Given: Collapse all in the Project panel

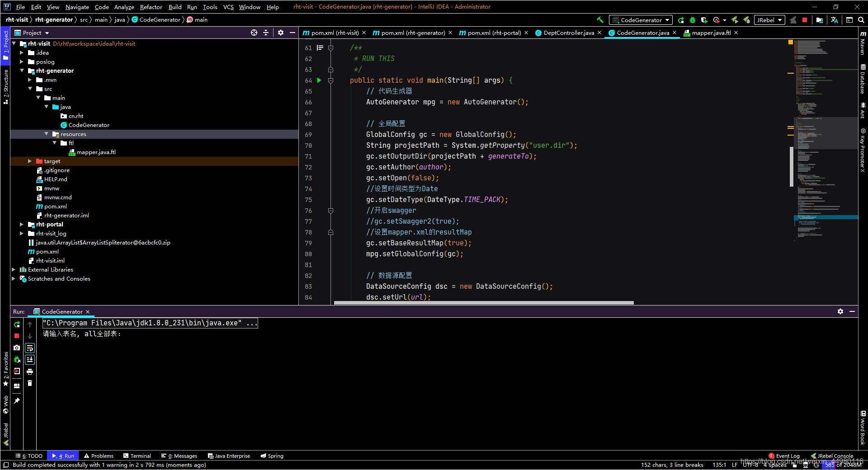Looking at the screenshot, I should (x=266, y=33).
